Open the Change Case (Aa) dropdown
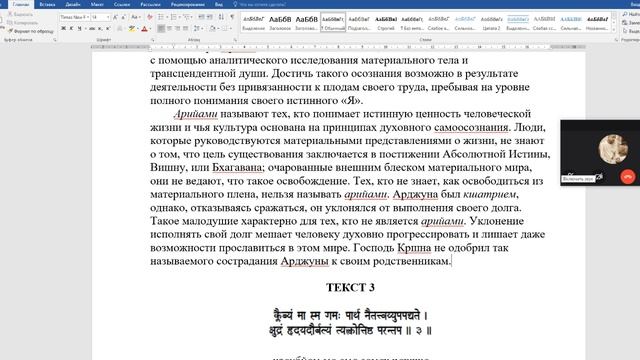640x360 pixels. click(x=136, y=17)
